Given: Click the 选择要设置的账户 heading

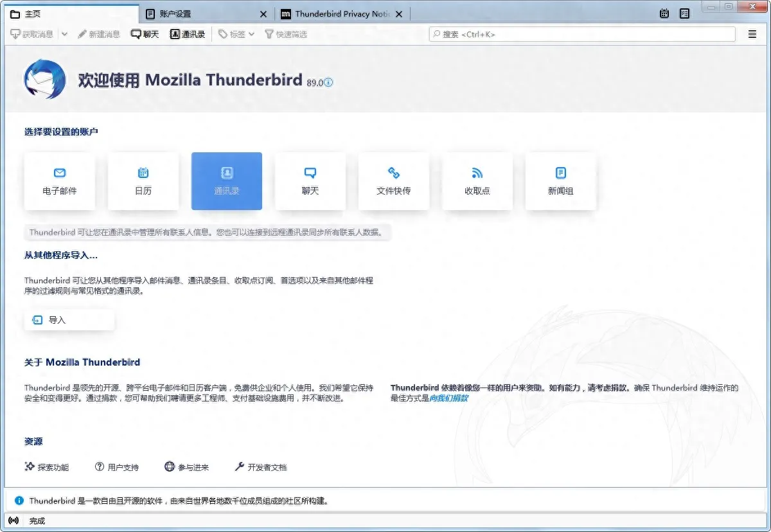Looking at the screenshot, I should coord(61,132).
